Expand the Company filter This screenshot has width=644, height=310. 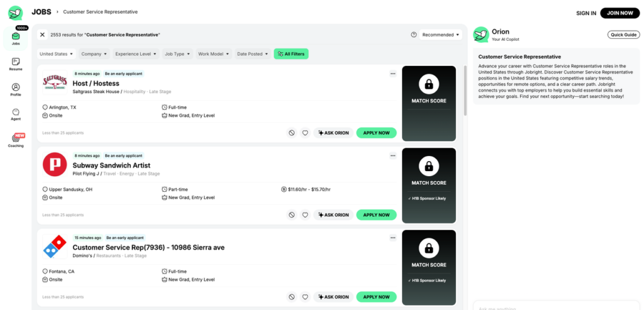click(x=94, y=54)
